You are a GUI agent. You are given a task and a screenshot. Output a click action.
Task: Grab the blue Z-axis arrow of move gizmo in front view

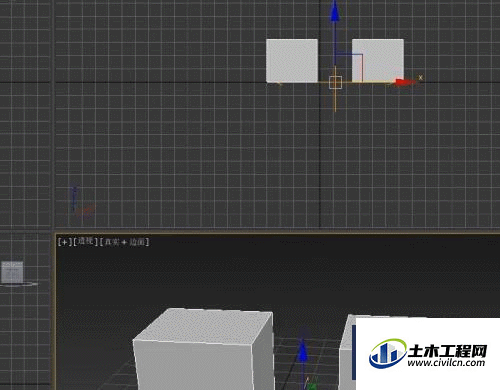pos(335,12)
